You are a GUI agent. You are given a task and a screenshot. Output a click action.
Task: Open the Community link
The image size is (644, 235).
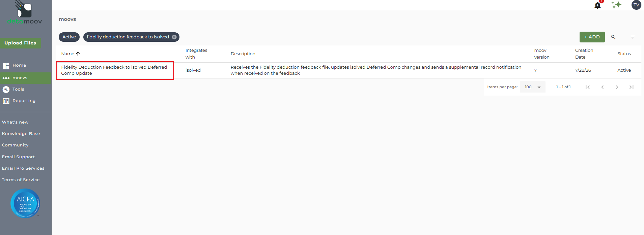(x=15, y=145)
